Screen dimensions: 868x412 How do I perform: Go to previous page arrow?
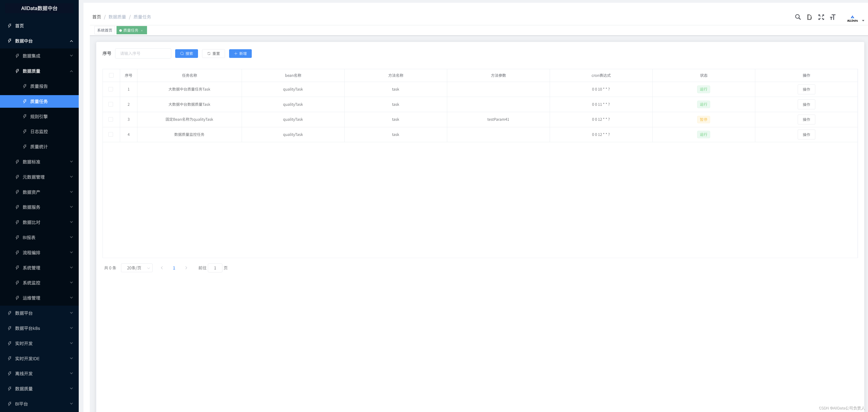pyautogui.click(x=162, y=268)
